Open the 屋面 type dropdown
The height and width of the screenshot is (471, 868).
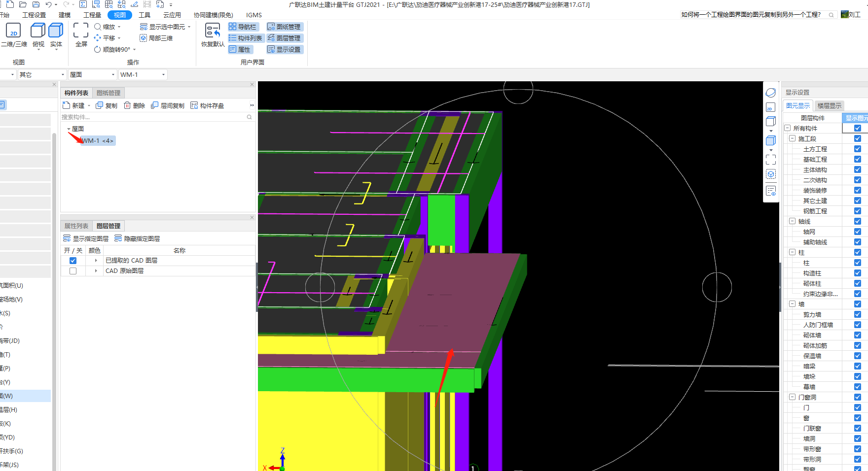93,74
